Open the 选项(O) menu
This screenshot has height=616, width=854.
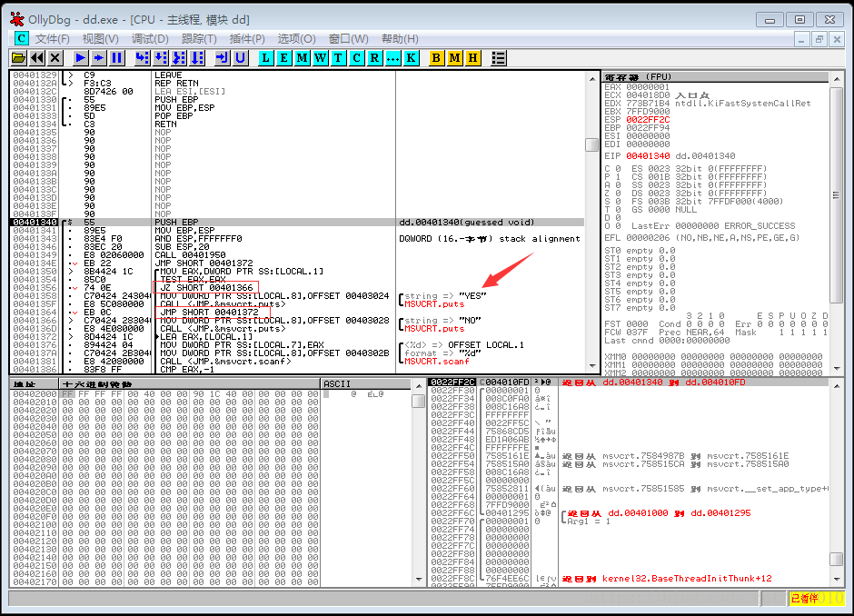(x=296, y=39)
